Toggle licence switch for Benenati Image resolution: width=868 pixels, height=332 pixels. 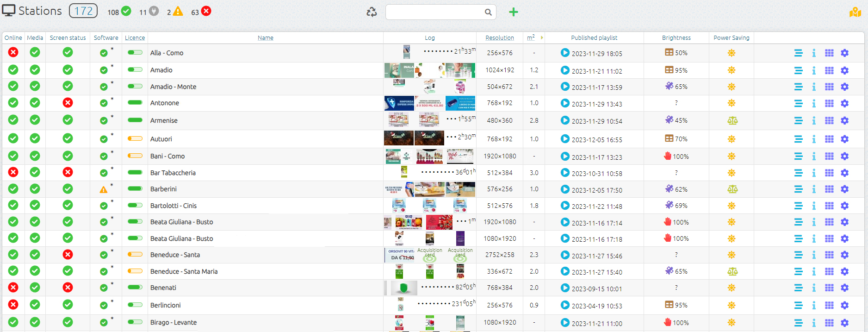pos(135,288)
